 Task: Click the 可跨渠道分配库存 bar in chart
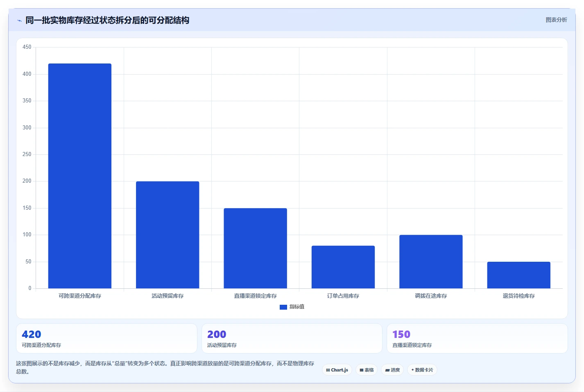[x=80, y=176]
